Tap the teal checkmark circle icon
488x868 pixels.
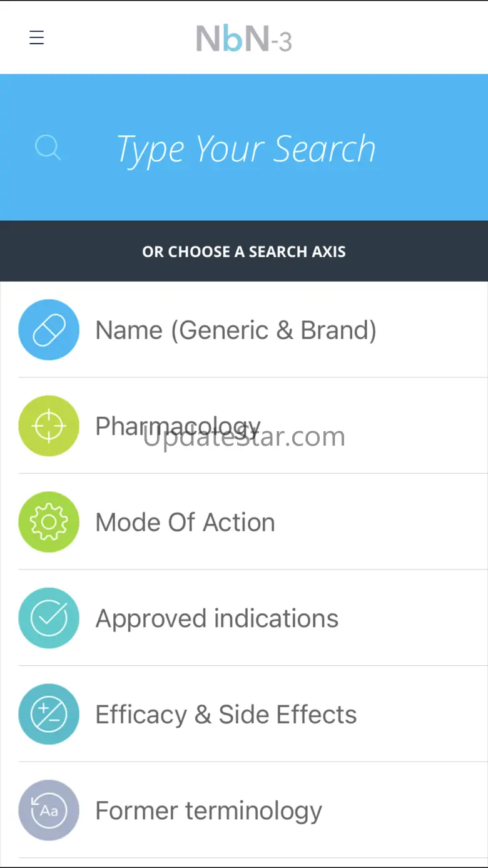[49, 618]
